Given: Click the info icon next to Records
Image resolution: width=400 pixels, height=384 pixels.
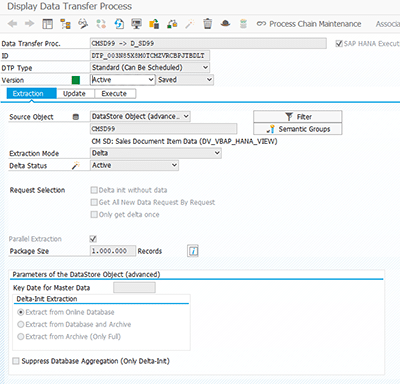Looking at the screenshot, I should pos(193,251).
